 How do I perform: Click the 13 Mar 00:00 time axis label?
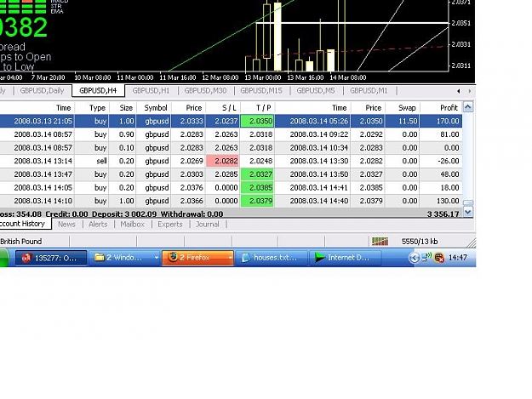263,77
